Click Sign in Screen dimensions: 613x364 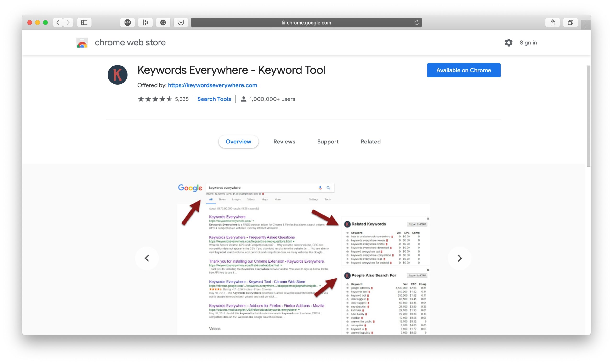pos(528,43)
